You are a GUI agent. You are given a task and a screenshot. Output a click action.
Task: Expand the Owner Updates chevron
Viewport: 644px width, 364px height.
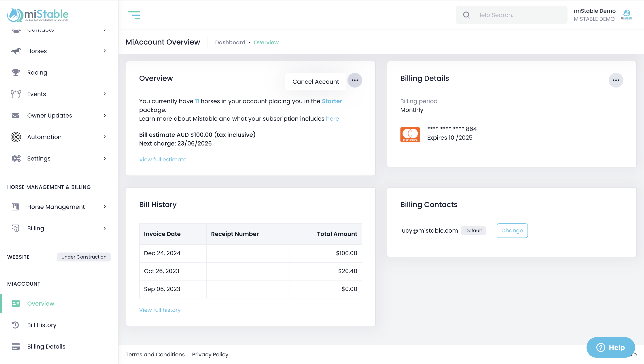point(104,116)
